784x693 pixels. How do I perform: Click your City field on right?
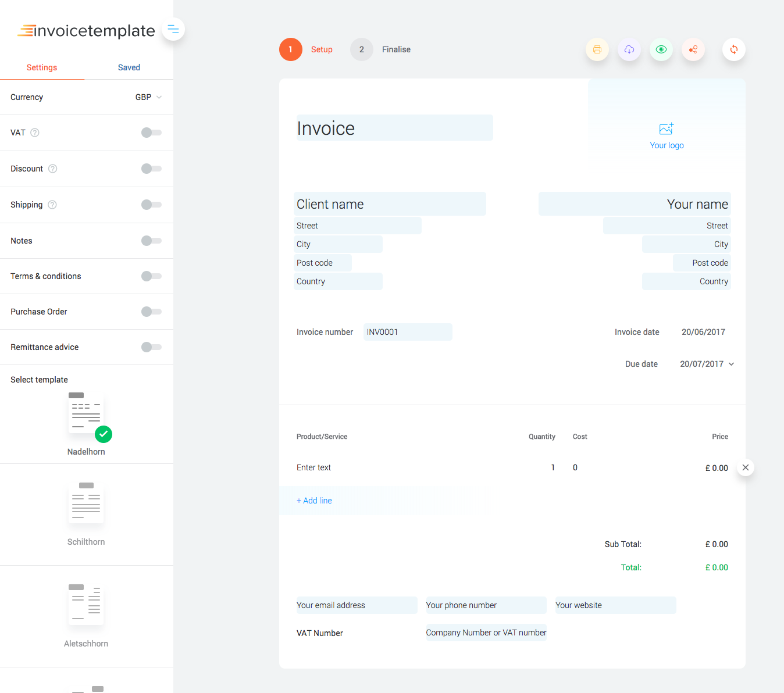[686, 244]
